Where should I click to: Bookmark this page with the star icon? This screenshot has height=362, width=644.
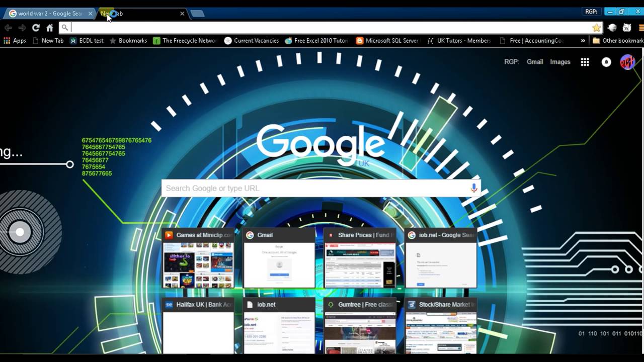point(597,28)
